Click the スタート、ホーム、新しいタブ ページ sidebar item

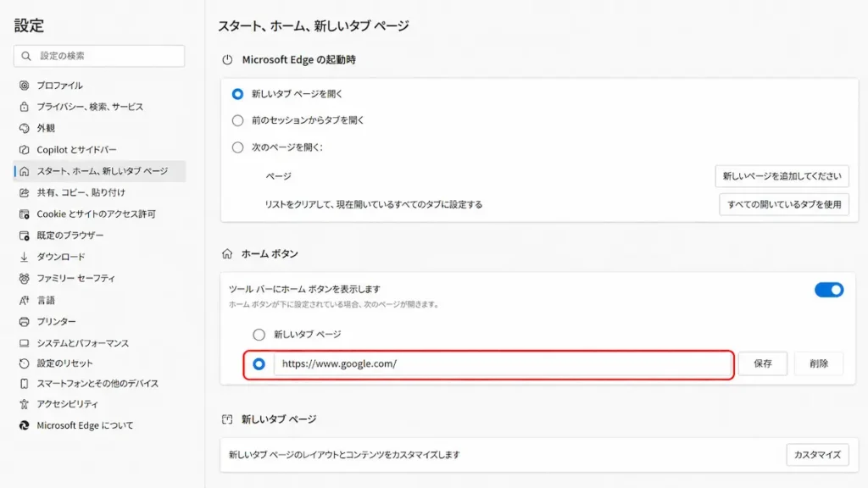(100, 171)
